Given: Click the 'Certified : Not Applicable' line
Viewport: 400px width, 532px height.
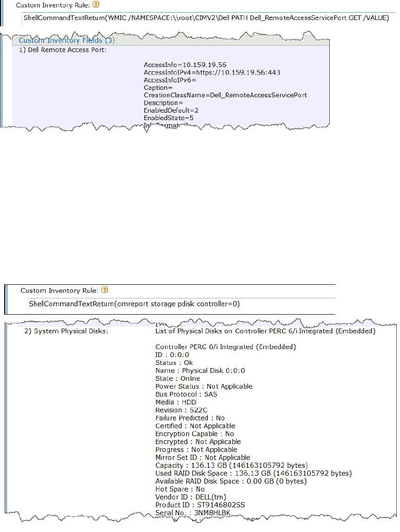Looking at the screenshot, I should click(195, 426).
